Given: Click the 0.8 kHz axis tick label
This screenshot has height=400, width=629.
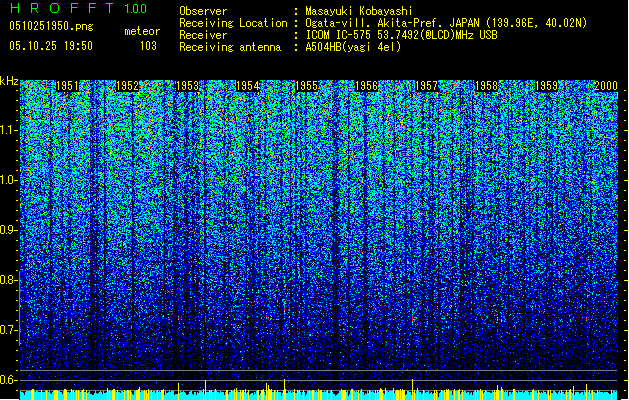Looking at the screenshot, I should [x=9, y=280].
